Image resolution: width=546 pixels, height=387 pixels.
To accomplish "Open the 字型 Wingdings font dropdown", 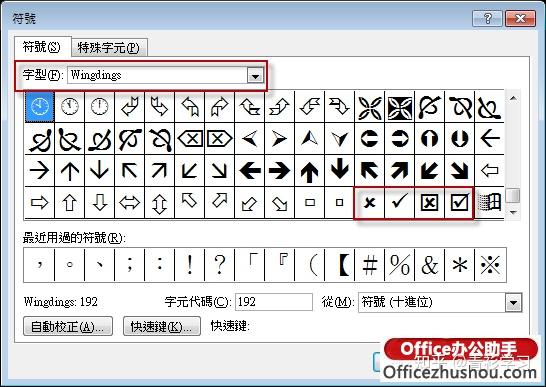I will click(255, 76).
